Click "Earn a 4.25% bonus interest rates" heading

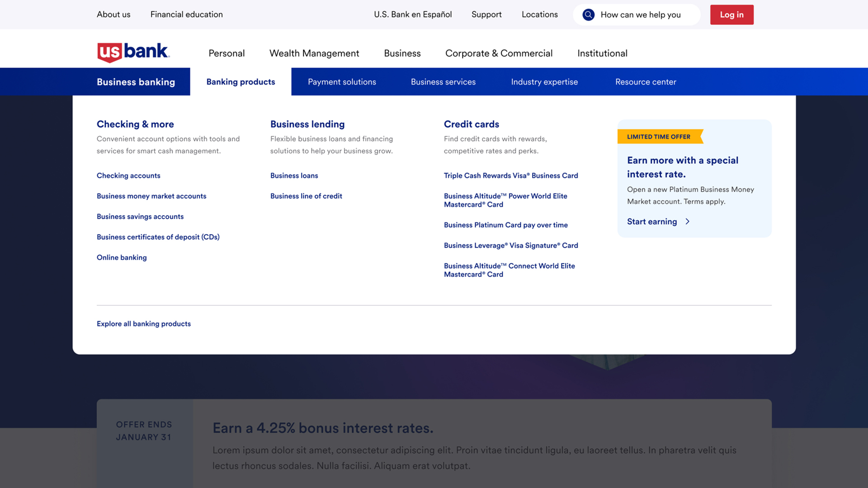tap(323, 428)
